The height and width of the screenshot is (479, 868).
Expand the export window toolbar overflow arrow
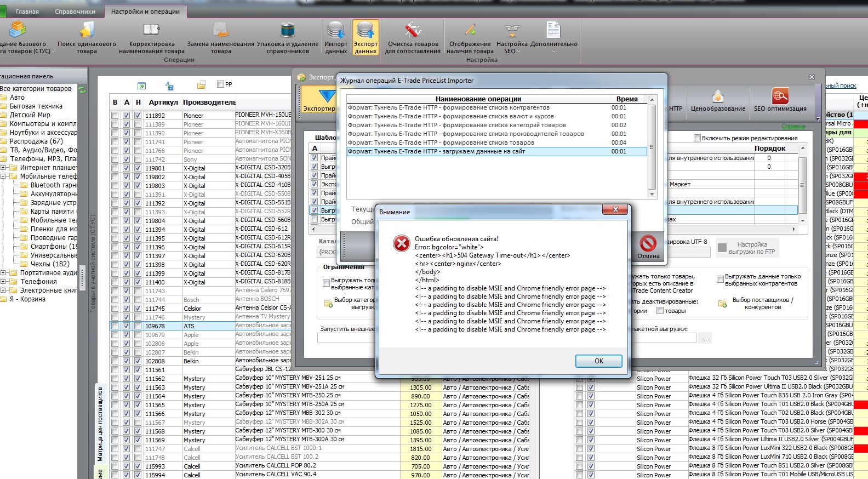point(818,118)
